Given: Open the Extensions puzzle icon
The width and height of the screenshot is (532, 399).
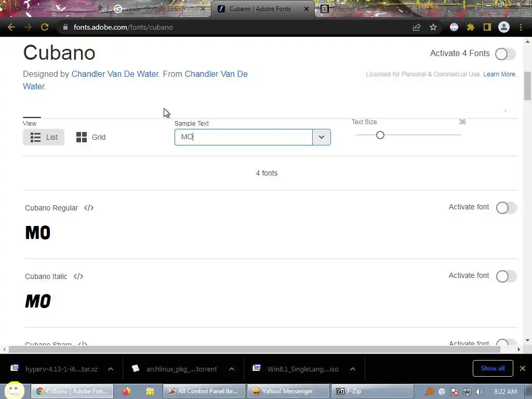Looking at the screenshot, I should pos(470,27).
